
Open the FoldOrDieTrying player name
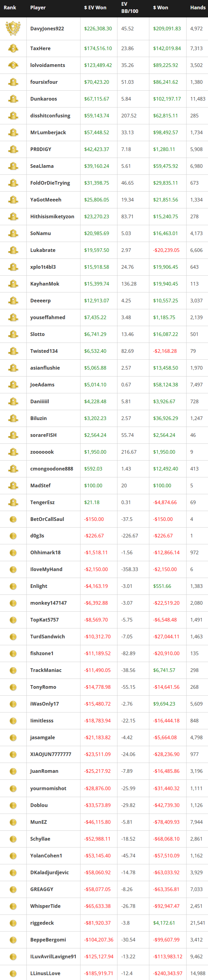[x=50, y=183]
